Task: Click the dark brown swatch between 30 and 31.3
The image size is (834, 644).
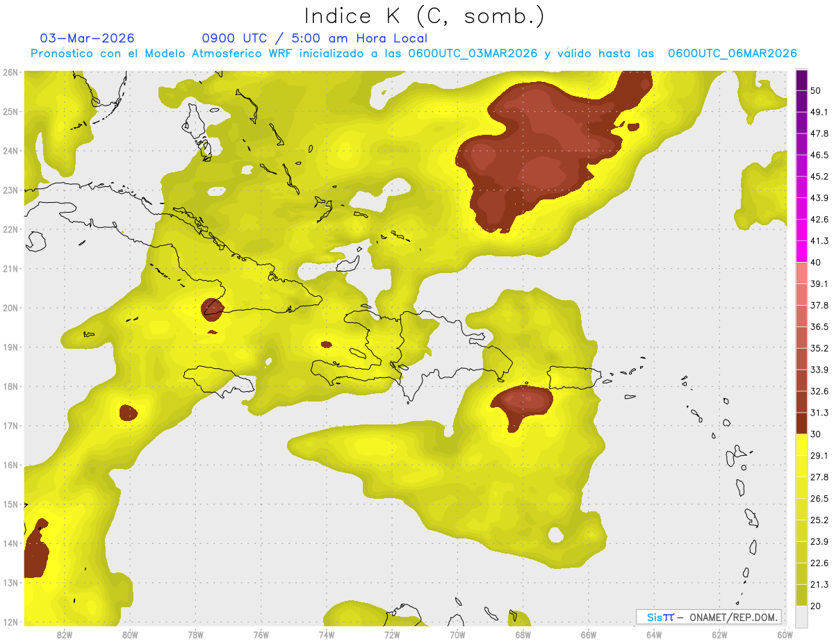Action: [801, 423]
